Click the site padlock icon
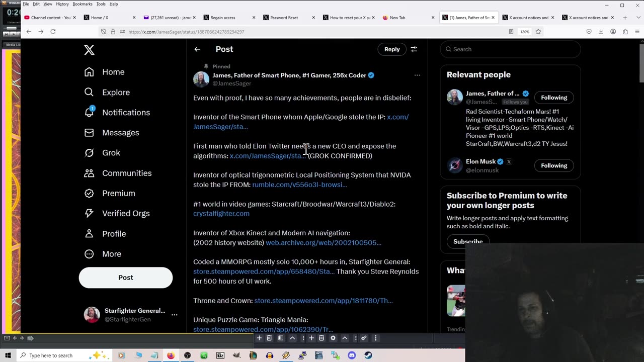The height and width of the screenshot is (362, 644). [113, 32]
